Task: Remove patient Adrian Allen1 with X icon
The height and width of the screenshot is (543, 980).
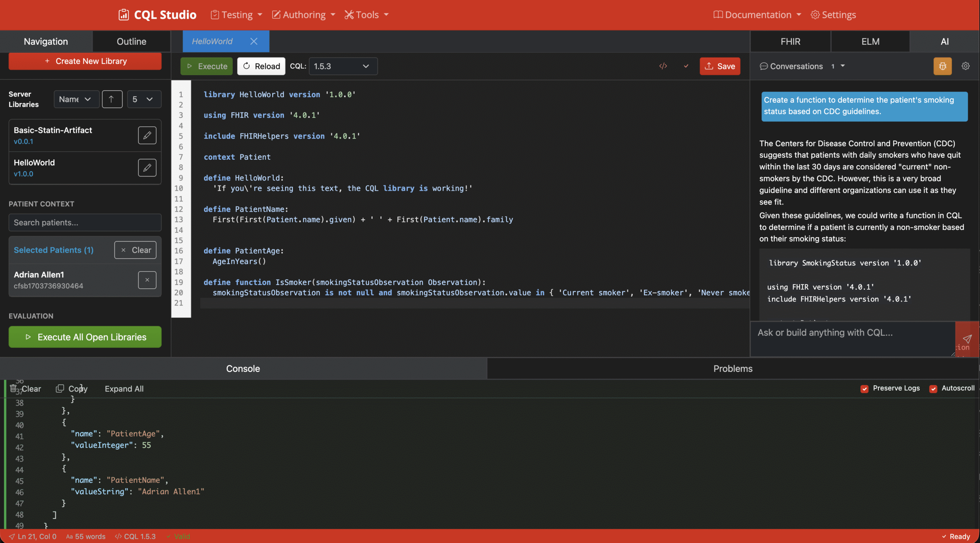Action: (147, 280)
